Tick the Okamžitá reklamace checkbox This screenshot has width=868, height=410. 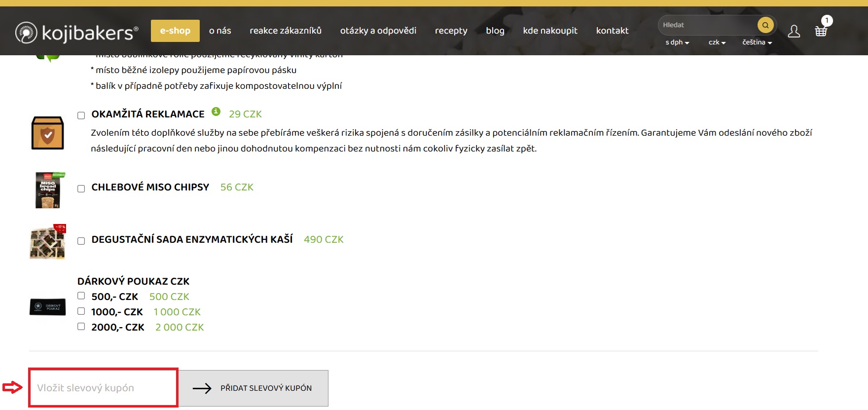pyautogui.click(x=81, y=115)
